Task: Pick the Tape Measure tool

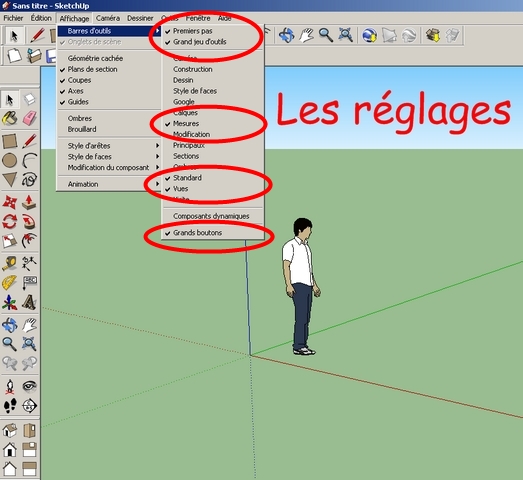Action: click(10, 264)
